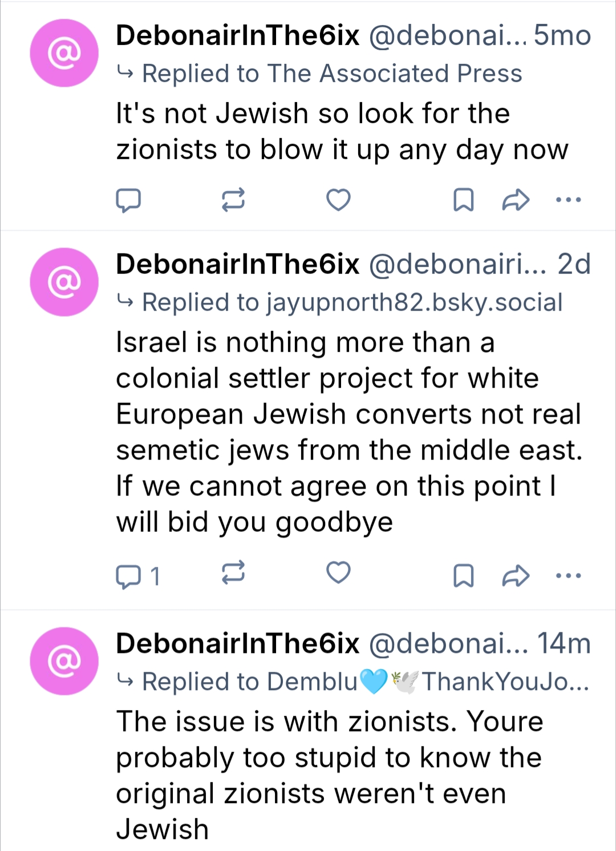
Task: Open avatar on the 14m-old post
Action: coord(64,661)
